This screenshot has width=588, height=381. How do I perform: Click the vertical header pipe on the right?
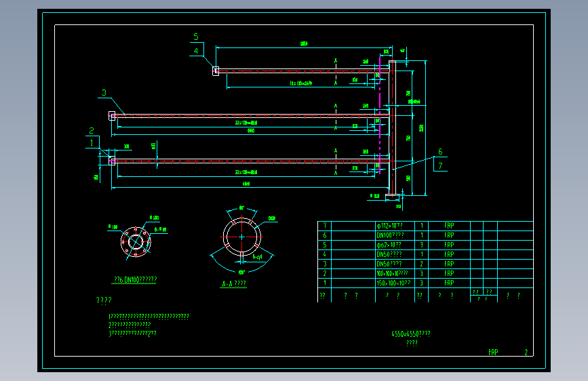coord(392,128)
